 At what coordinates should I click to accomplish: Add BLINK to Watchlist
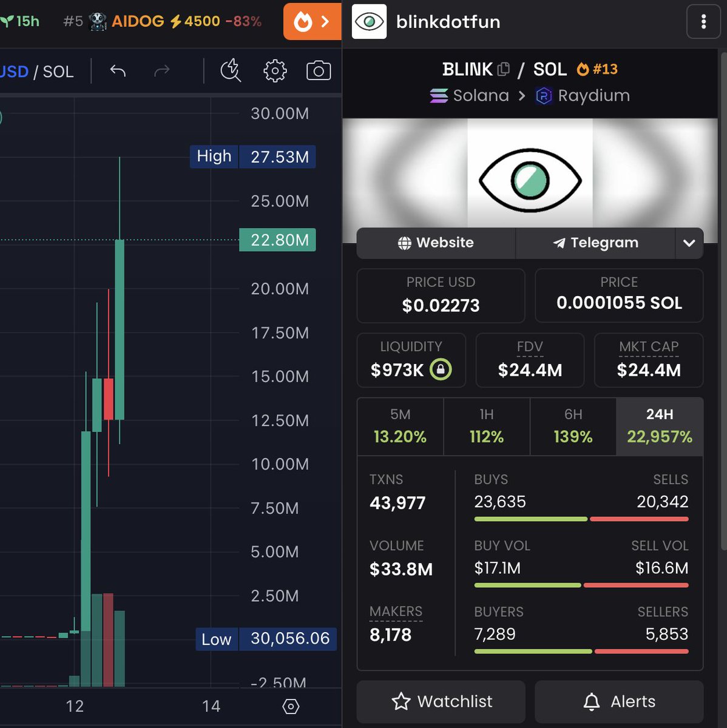441,701
